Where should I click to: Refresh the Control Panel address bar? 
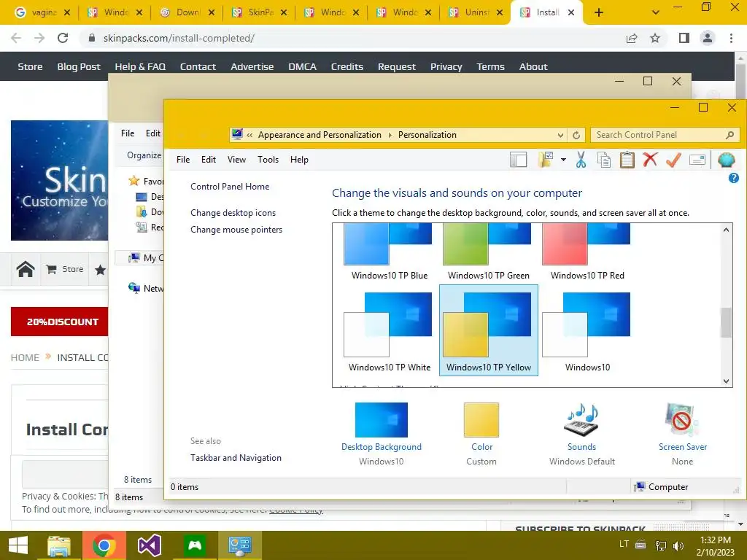point(576,135)
